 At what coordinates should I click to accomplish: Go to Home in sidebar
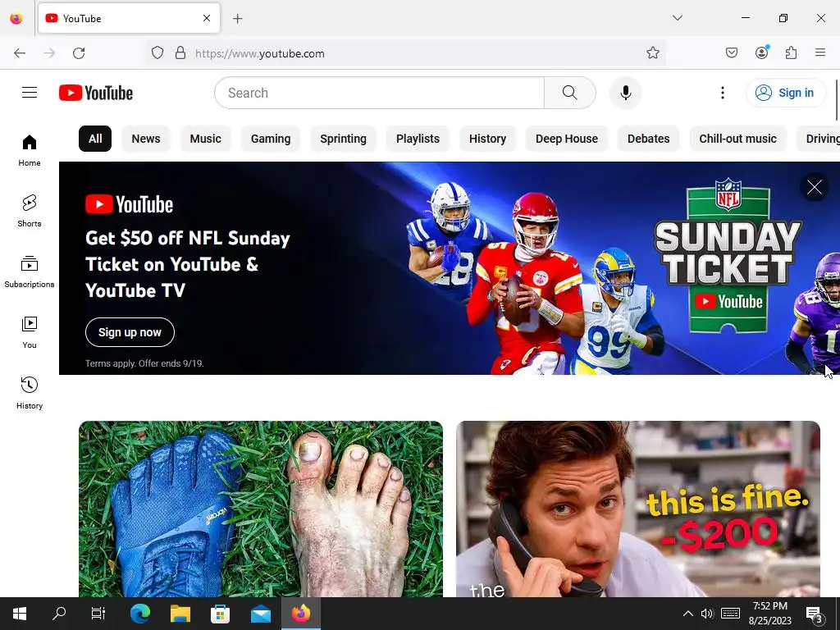click(x=30, y=151)
